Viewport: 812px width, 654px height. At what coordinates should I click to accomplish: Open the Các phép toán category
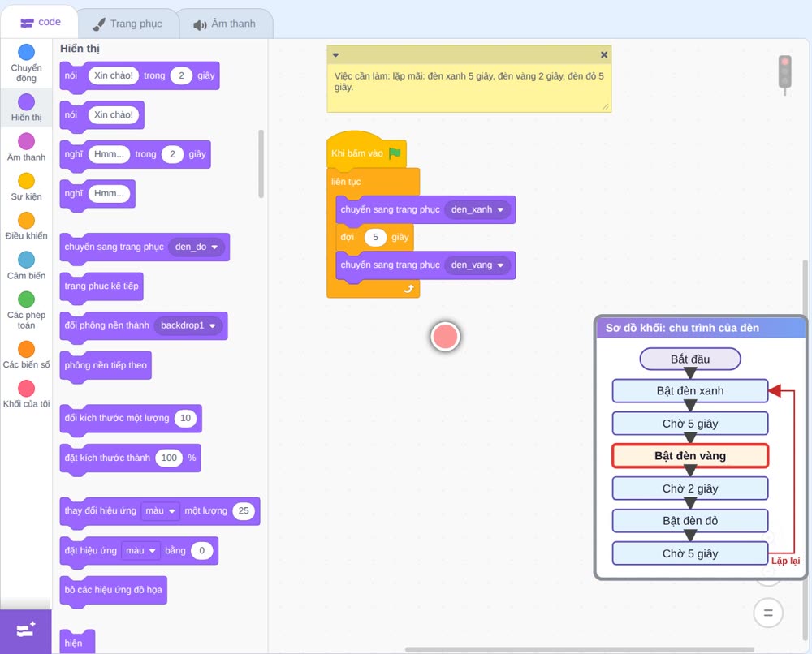click(x=26, y=311)
